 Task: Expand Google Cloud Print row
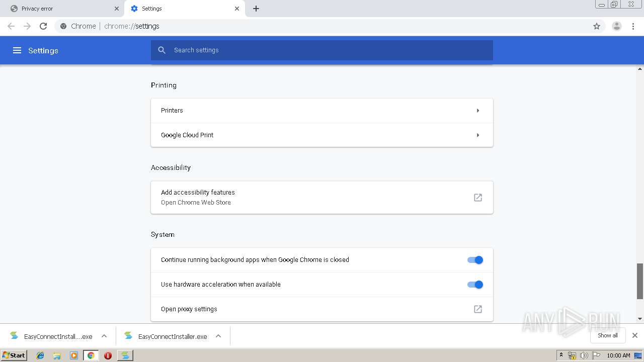click(x=322, y=135)
